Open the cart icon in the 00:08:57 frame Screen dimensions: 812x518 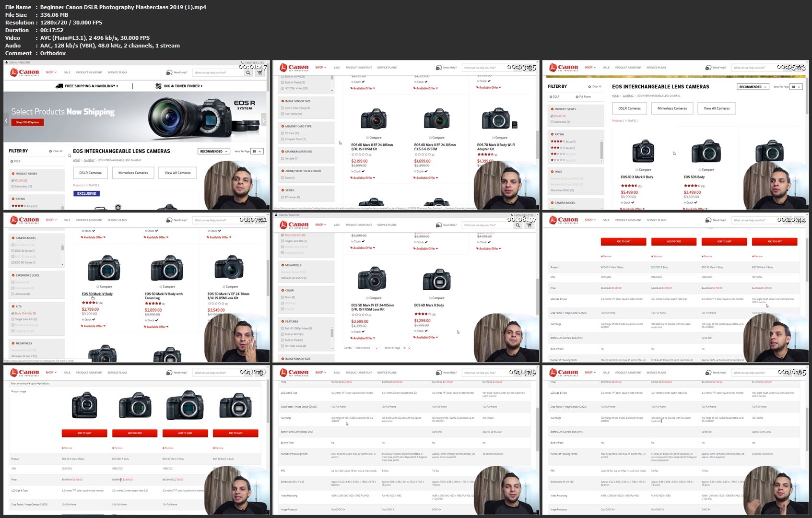[530, 225]
